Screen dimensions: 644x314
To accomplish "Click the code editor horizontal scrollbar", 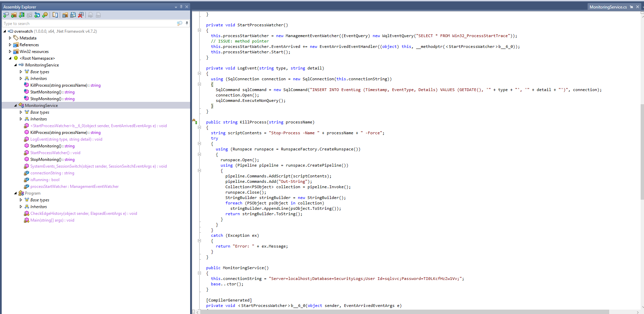I will coord(405,312).
